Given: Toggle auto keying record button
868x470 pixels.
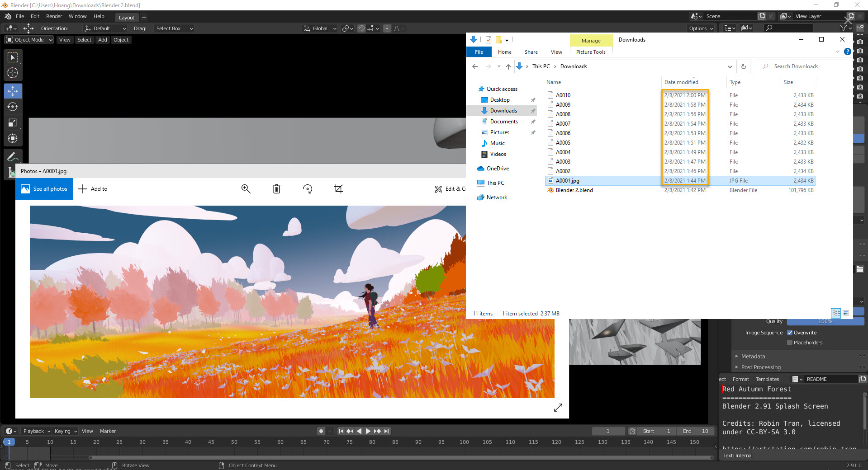Looking at the screenshot, I should pyautogui.click(x=321, y=431).
